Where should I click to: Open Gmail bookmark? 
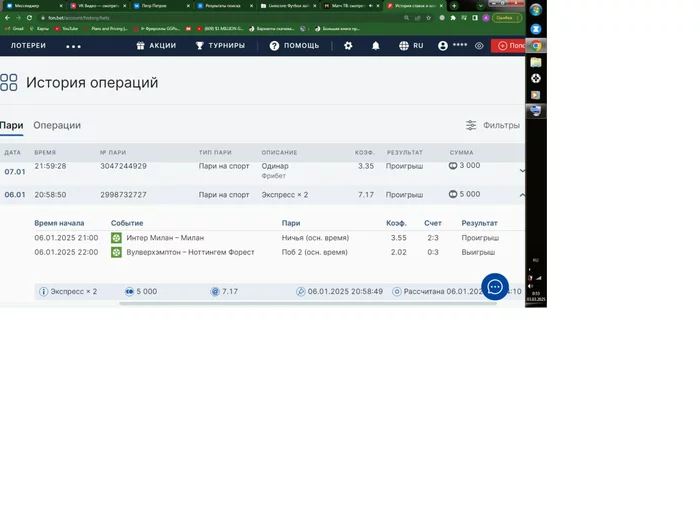click(x=14, y=29)
